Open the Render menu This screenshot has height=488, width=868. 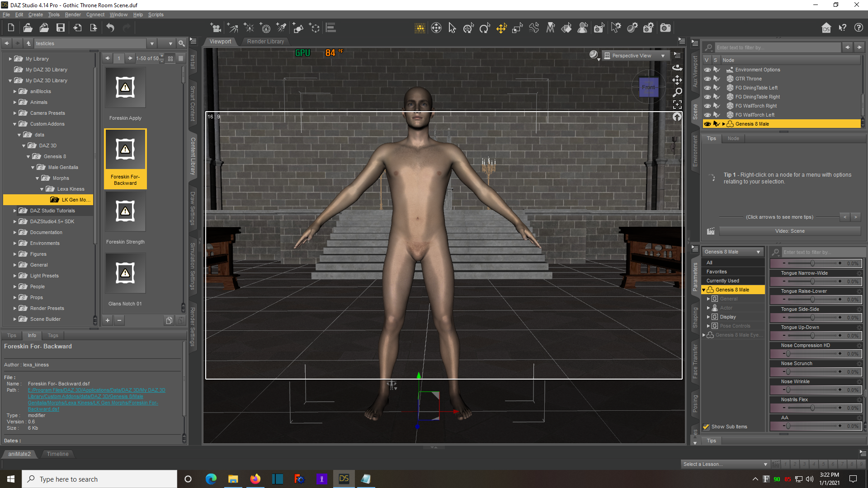[73, 15]
